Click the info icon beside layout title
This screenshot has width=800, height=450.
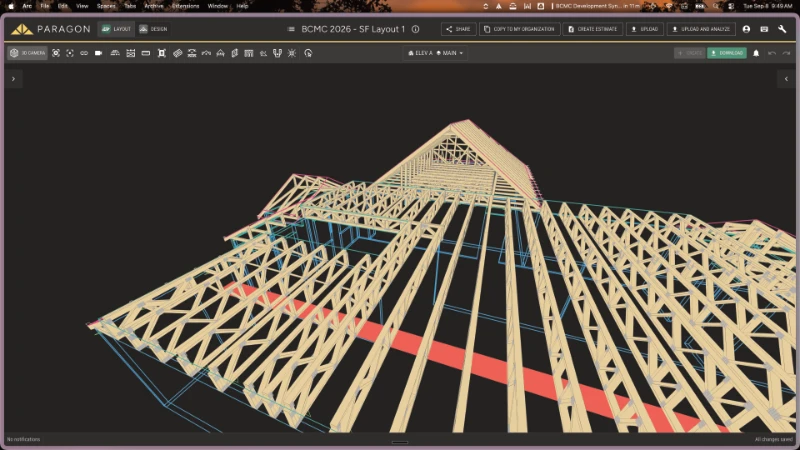(415, 29)
